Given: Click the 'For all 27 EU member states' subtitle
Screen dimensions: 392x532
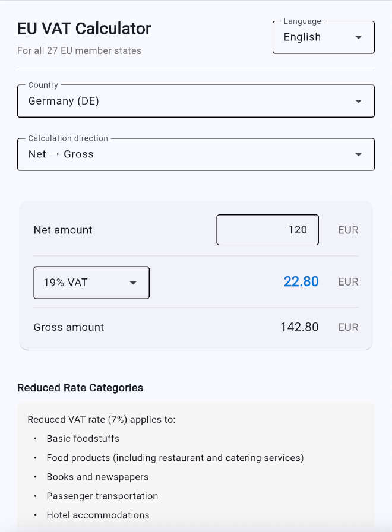Looking at the screenshot, I should 78,50.
